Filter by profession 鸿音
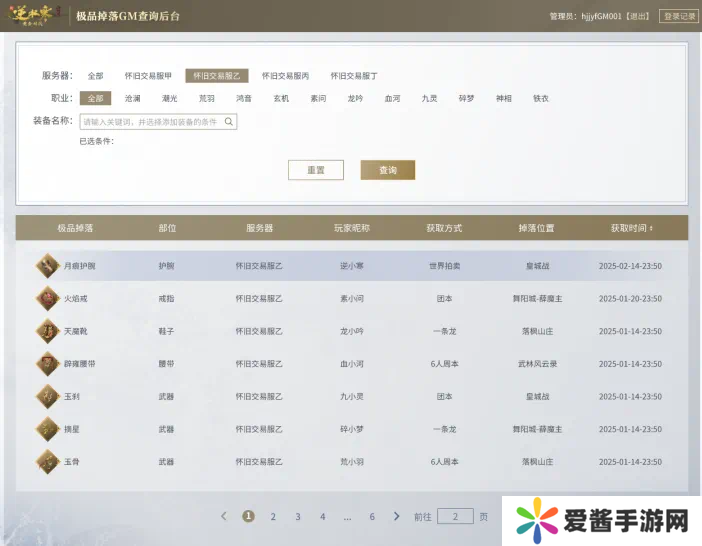The height and width of the screenshot is (546, 702). coord(244,98)
